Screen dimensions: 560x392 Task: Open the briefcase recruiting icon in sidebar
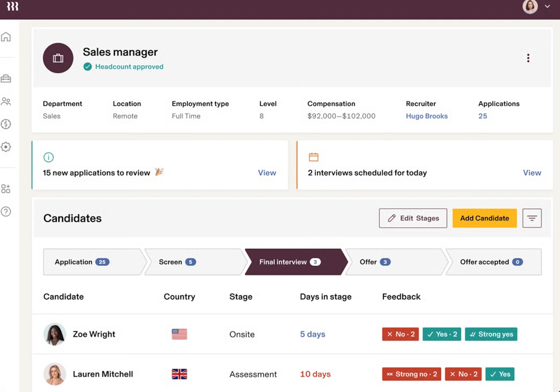pyautogui.click(x=6, y=78)
